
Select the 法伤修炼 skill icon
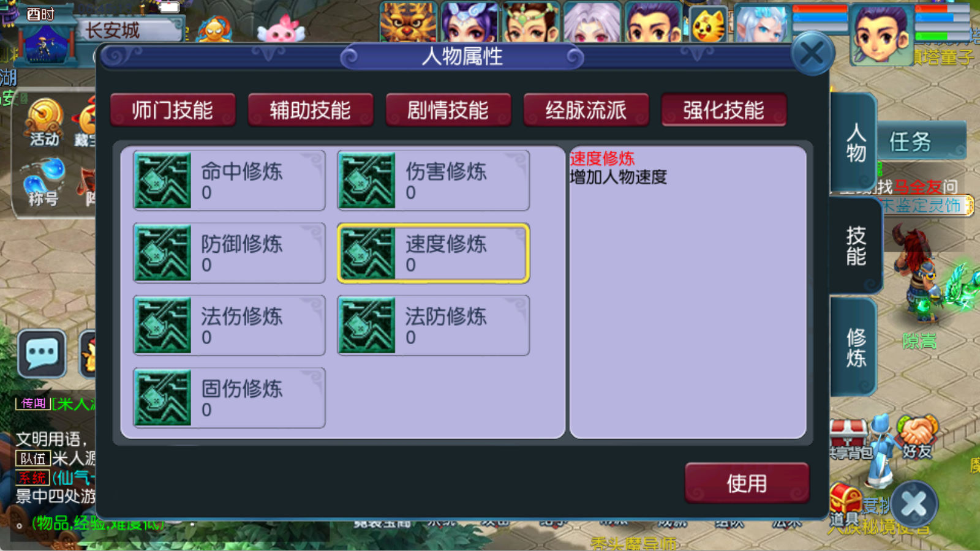(162, 325)
